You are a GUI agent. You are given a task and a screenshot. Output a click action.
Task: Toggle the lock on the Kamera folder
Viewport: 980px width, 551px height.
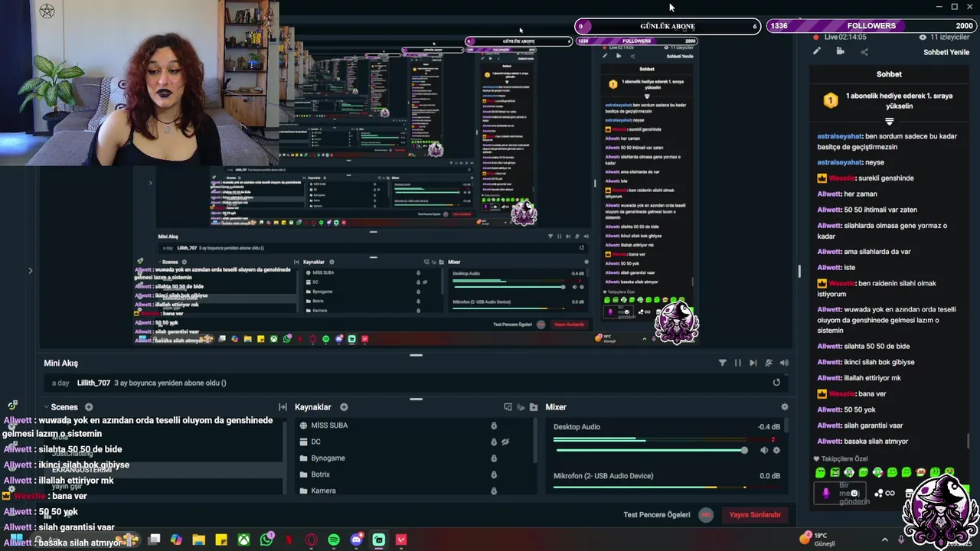pos(494,491)
